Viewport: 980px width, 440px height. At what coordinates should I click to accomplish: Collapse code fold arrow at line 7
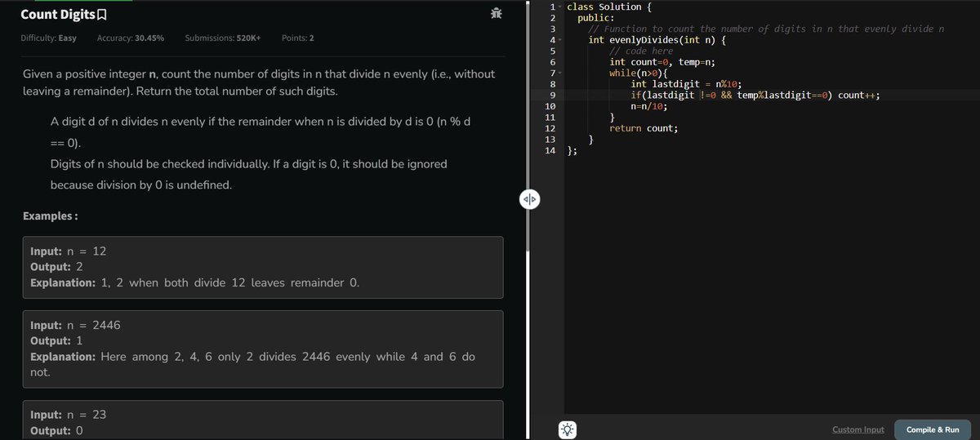(560, 73)
